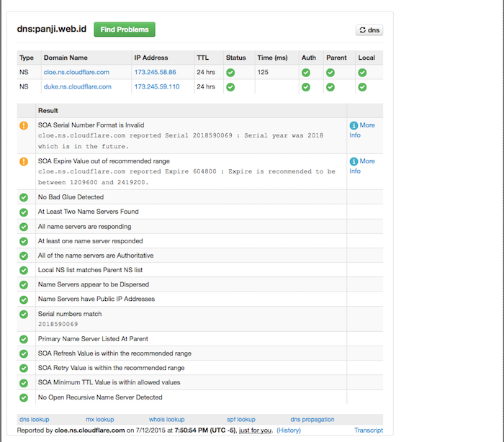The height and width of the screenshot is (442, 504).
Task: Click the green Find Problems button
Action: coord(125,30)
